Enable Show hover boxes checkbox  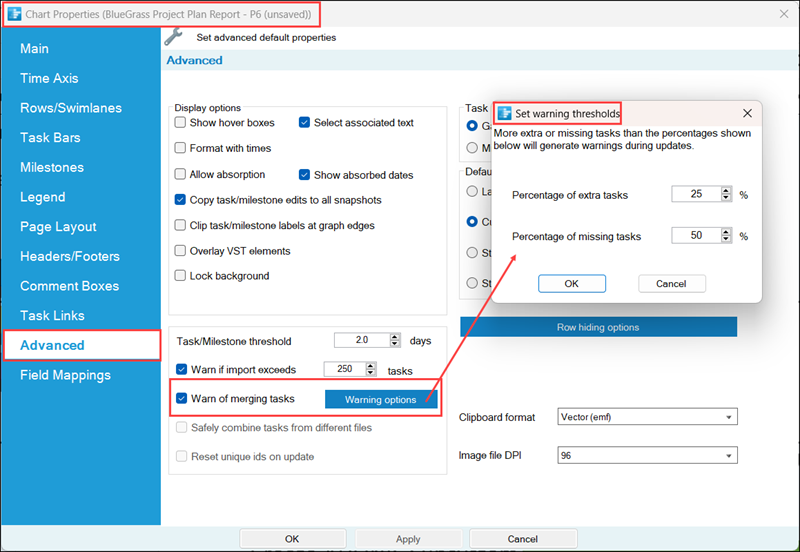click(x=180, y=122)
